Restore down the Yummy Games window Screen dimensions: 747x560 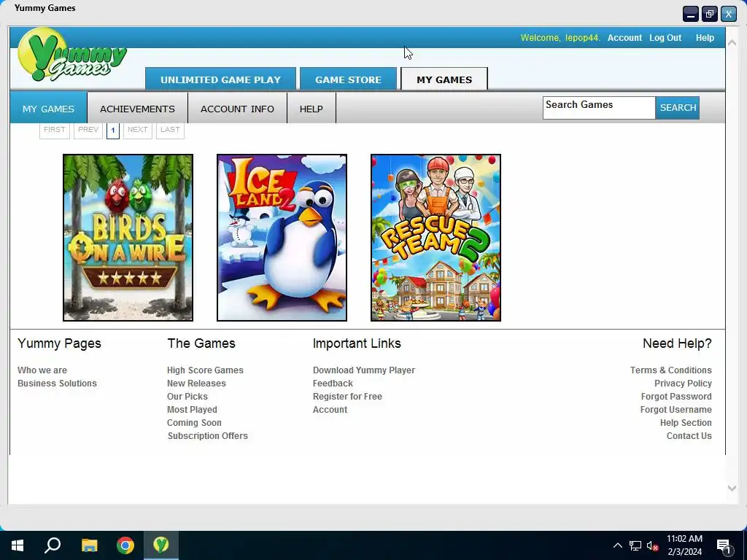[x=709, y=15]
